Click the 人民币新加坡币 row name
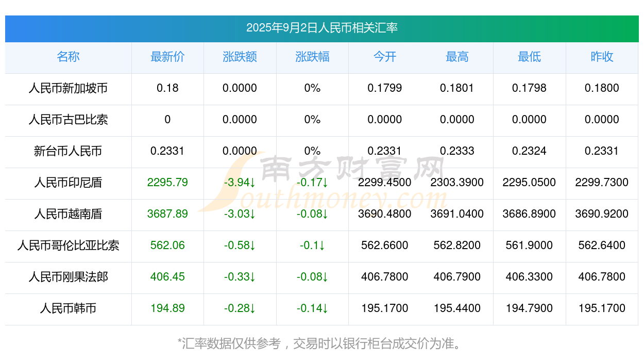 click(68, 88)
